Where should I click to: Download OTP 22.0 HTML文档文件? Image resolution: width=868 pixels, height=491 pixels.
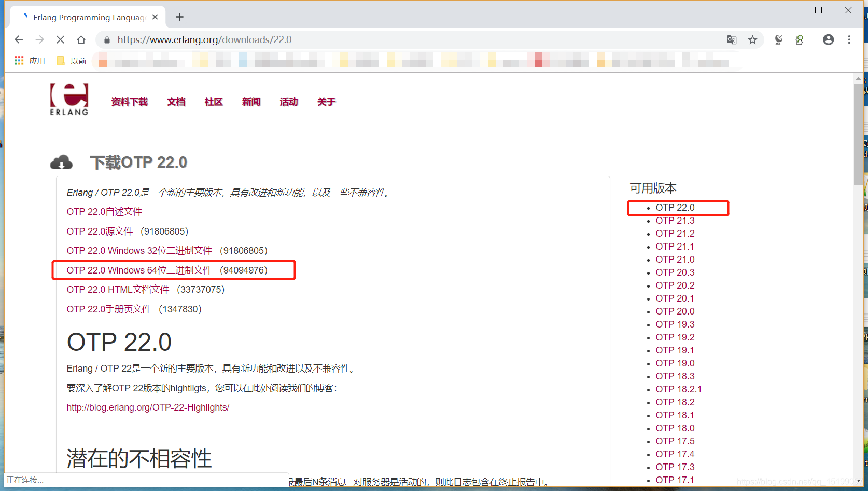[x=118, y=290]
